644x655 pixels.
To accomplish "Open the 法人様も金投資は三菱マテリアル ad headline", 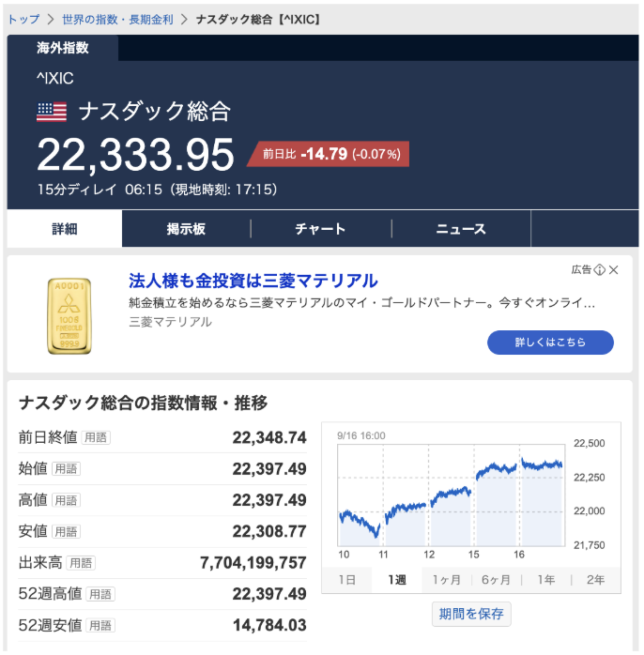I will [253, 281].
